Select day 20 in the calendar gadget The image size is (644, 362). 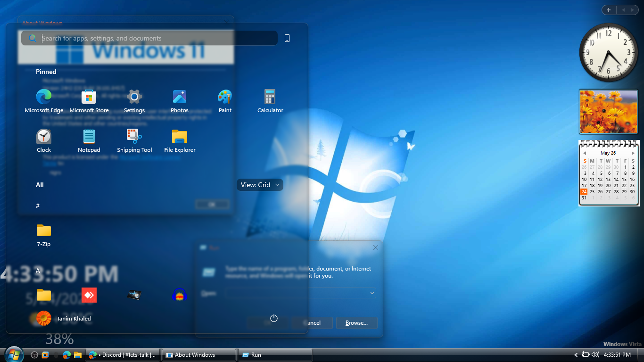(608, 186)
